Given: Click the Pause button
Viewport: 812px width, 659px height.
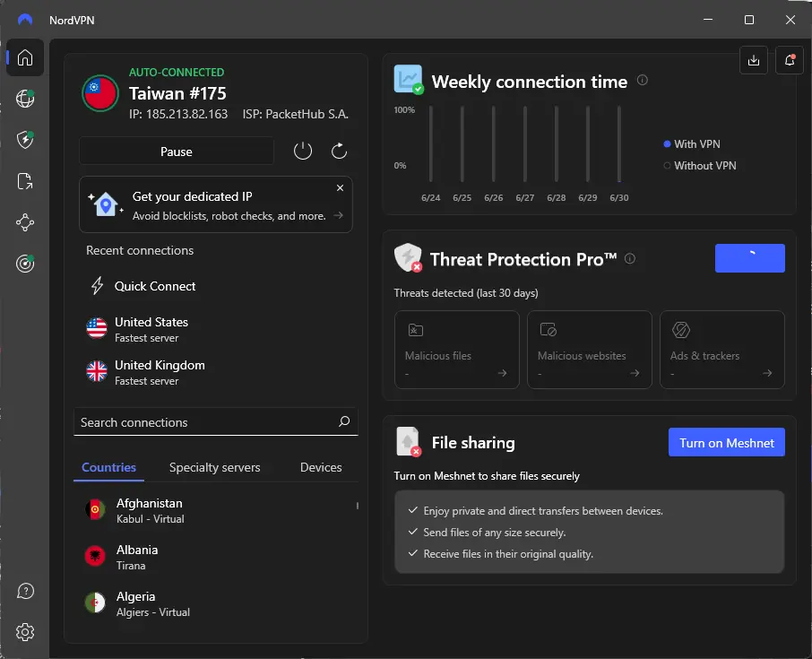Looking at the screenshot, I should coord(177,152).
